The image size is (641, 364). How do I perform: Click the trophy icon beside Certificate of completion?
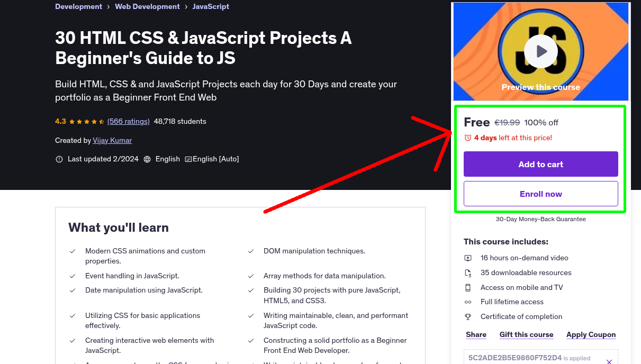[x=468, y=317]
